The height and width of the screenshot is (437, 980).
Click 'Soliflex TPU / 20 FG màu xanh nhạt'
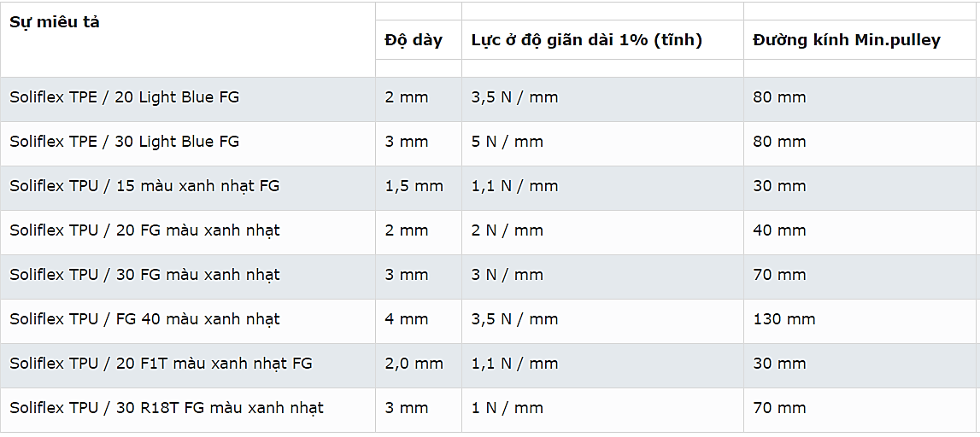click(144, 230)
